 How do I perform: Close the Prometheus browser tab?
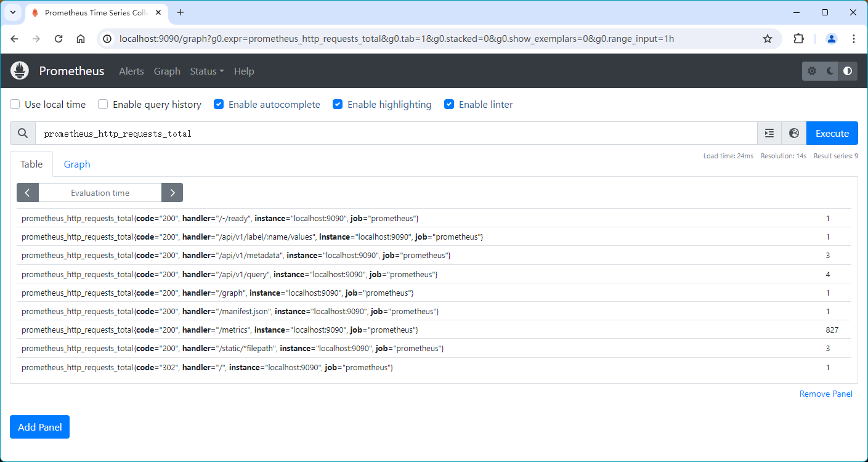pyautogui.click(x=159, y=12)
